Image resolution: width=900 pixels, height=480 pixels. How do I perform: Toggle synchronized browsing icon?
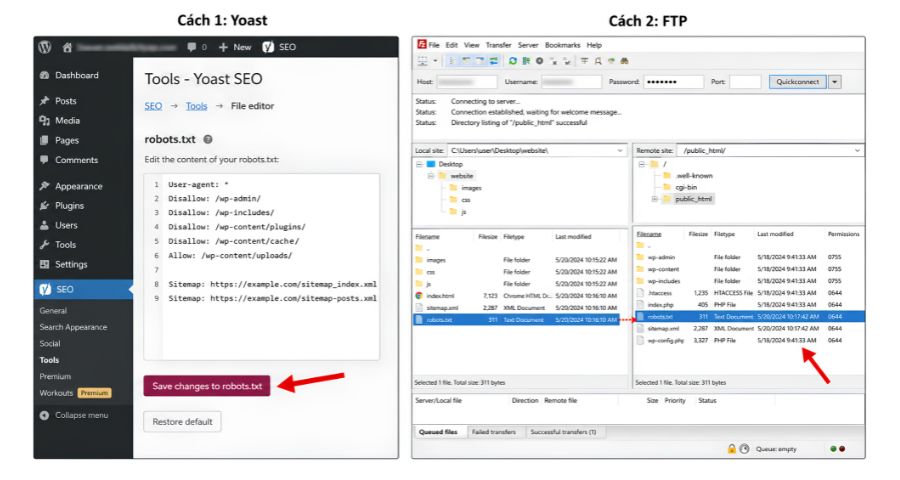point(611,61)
